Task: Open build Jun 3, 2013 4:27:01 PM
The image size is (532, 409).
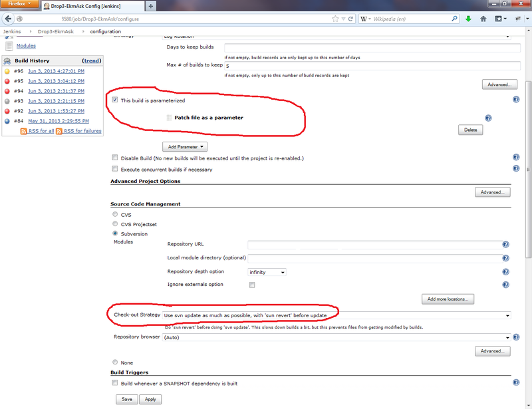Action: 57,71
